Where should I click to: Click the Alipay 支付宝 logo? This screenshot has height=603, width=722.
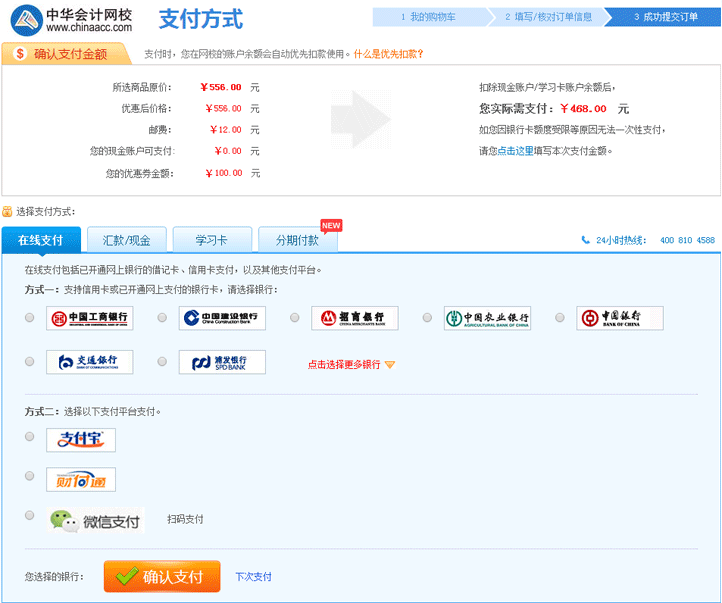81,440
